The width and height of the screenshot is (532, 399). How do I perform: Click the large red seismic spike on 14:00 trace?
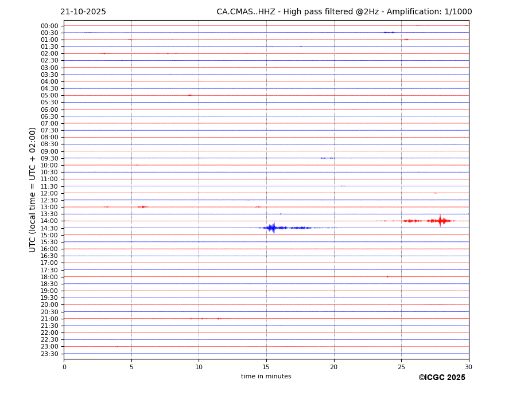pos(440,221)
